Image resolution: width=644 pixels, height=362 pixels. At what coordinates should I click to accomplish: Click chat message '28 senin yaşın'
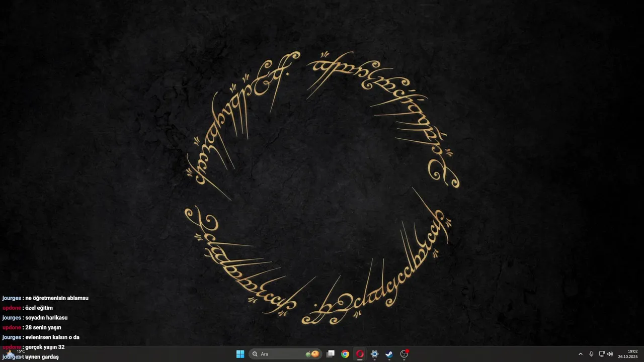(43, 327)
